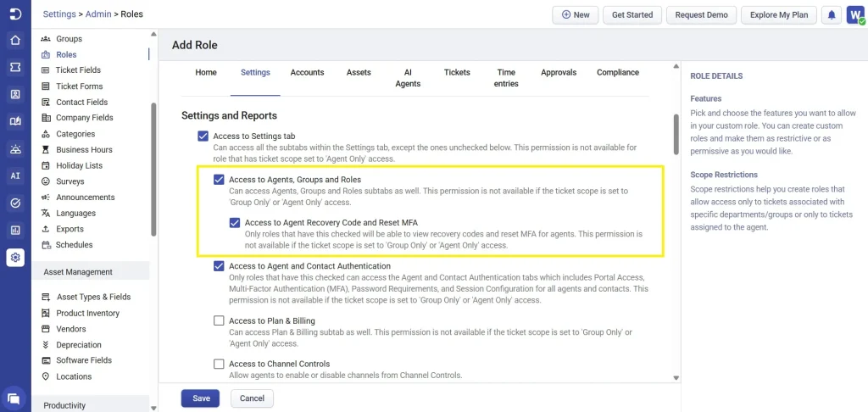868x412 pixels.
Task: Click the approvals checkmark circle icon in left rail
Action: point(15,203)
